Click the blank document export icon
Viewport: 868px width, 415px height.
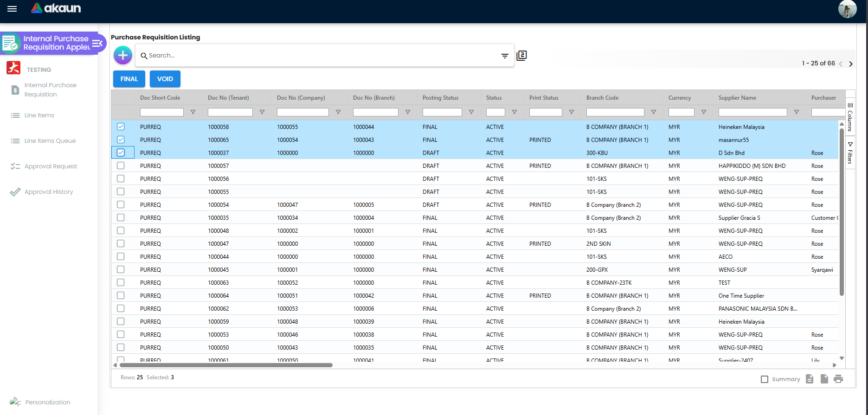pos(824,379)
